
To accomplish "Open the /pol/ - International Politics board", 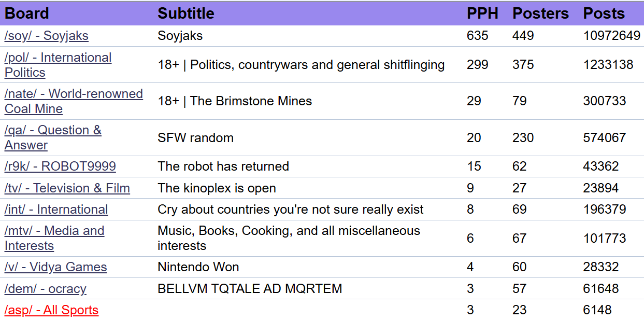I will [x=58, y=65].
